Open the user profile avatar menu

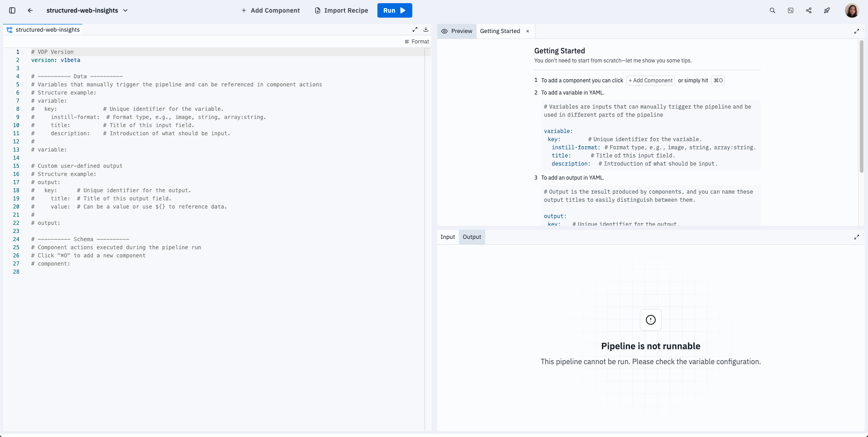[x=851, y=10]
